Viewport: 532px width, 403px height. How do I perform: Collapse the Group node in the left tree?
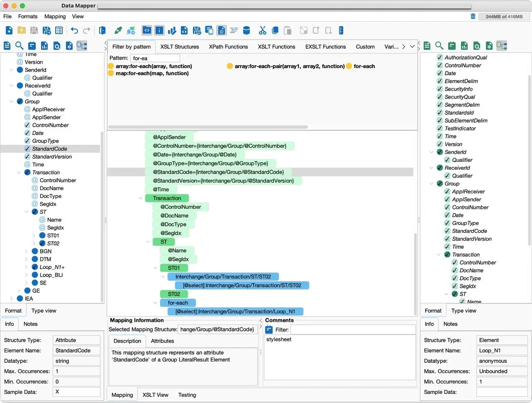[11, 101]
